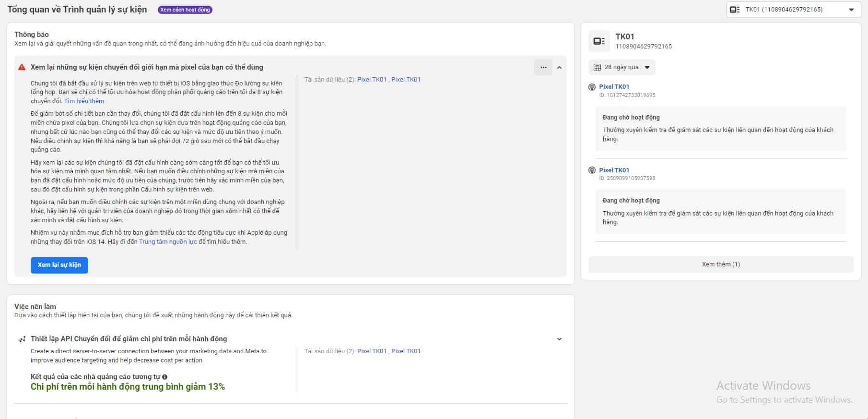This screenshot has height=419, width=868.
Task: Click the 'Xem lại sự kiện' button
Action: (x=59, y=265)
